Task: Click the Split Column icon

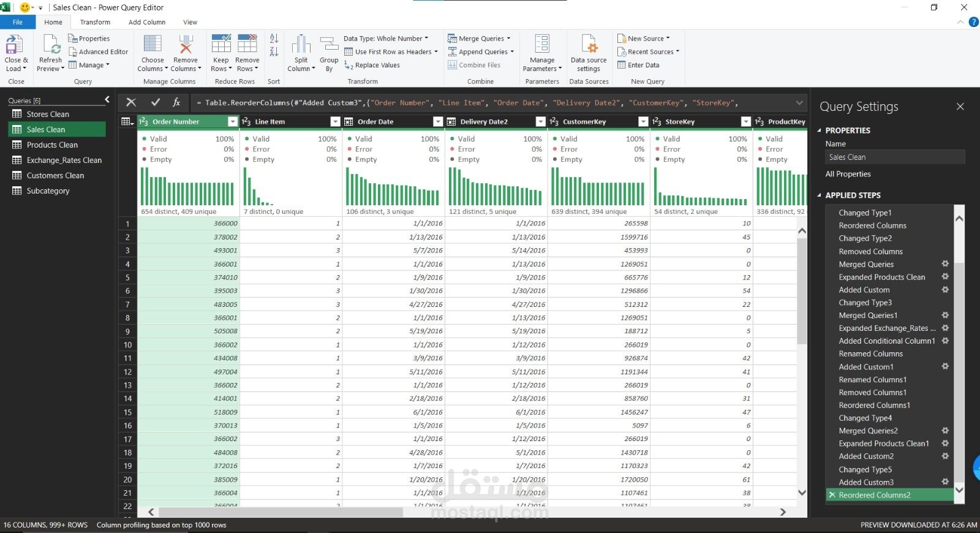Action: (301, 45)
